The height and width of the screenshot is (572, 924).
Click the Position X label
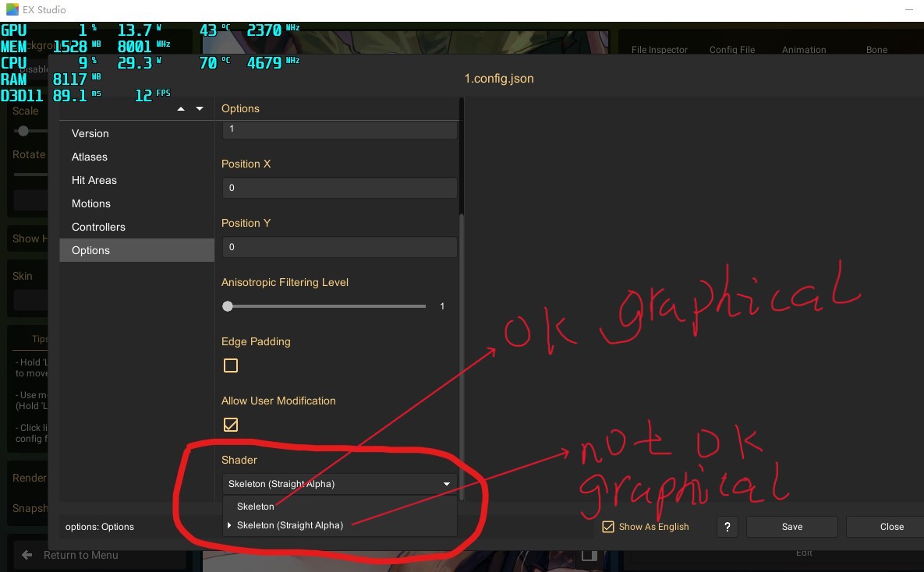246,164
